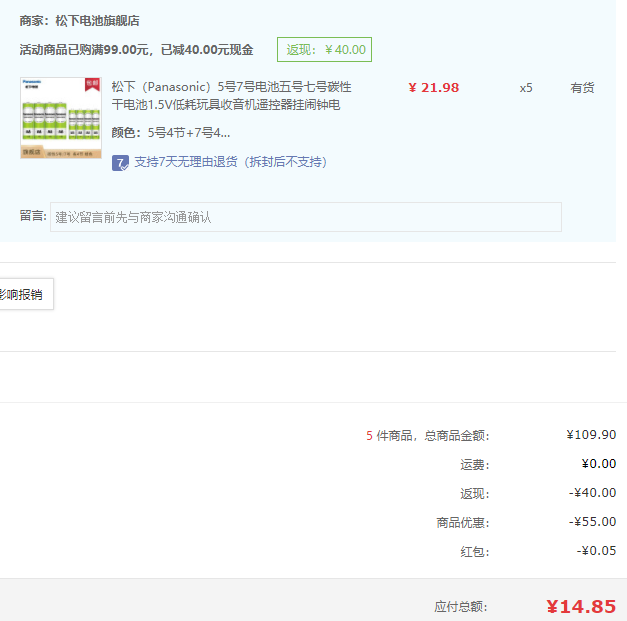Click the quantity x5 text
This screenshot has height=621, width=627.
point(526,88)
